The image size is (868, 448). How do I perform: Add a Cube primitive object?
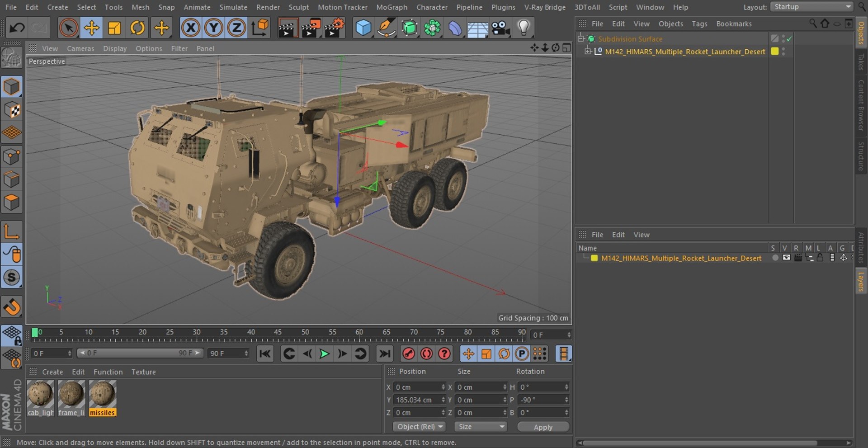pos(363,28)
